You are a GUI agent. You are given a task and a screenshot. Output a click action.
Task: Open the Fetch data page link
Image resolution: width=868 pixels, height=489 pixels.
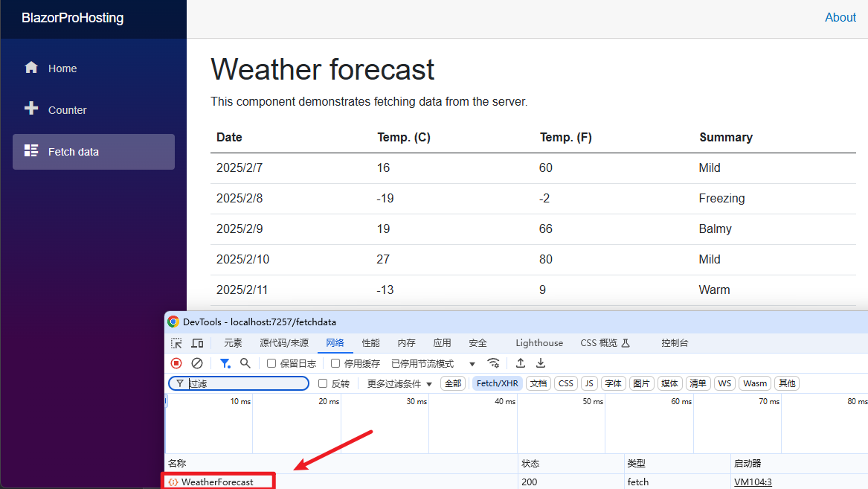94,152
